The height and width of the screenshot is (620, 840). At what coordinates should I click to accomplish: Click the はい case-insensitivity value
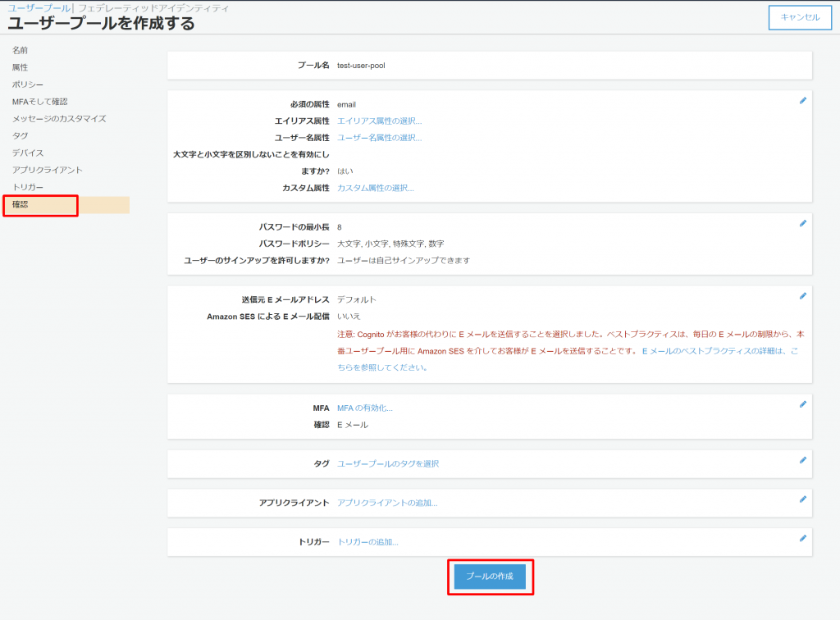(x=345, y=171)
